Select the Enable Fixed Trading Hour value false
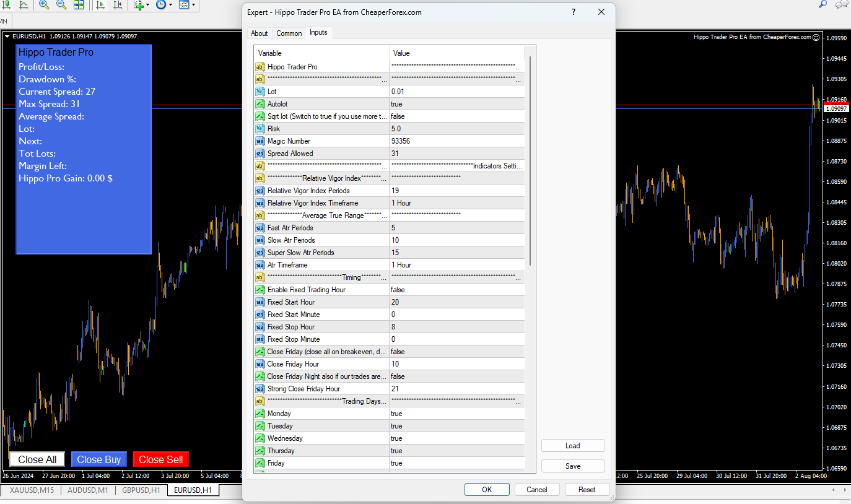This screenshot has height=504, width=851. (457, 290)
